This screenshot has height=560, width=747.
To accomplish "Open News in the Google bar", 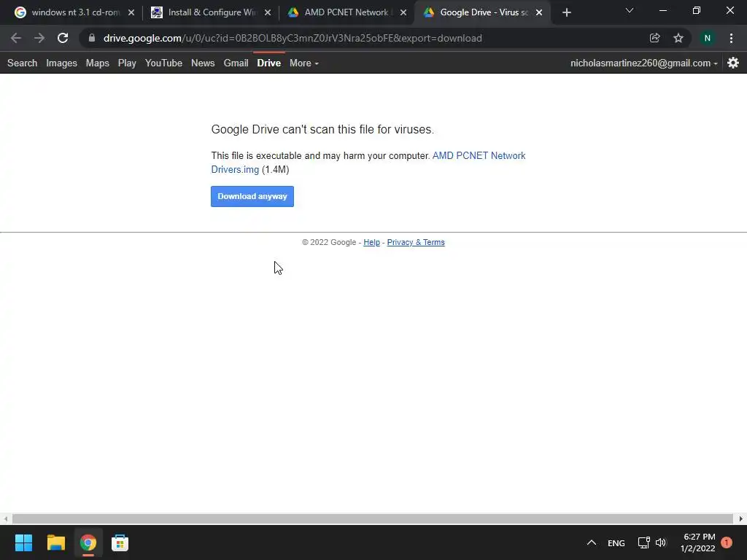I will [203, 63].
